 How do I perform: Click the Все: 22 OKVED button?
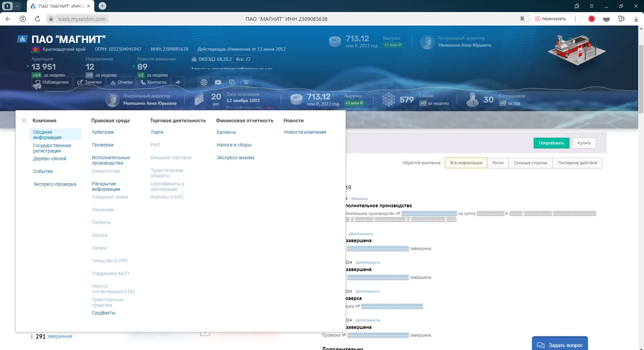(243, 59)
